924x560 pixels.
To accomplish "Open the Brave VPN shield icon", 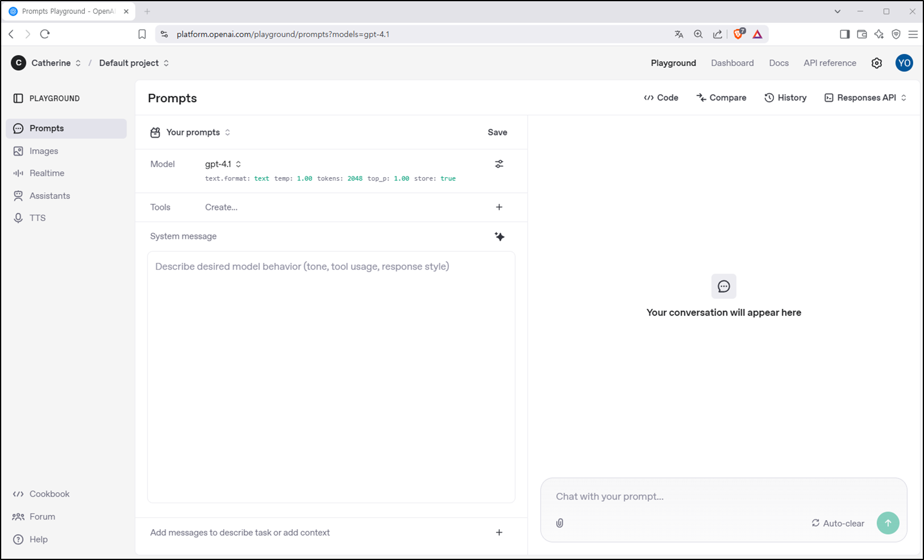I will (x=896, y=34).
